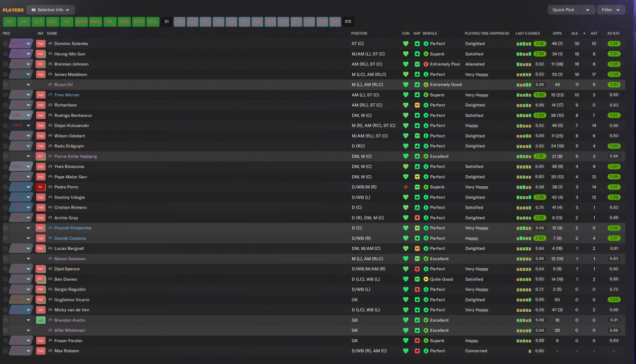Select the S15 substitute slot
636x364 pixels.
pos(348,21)
